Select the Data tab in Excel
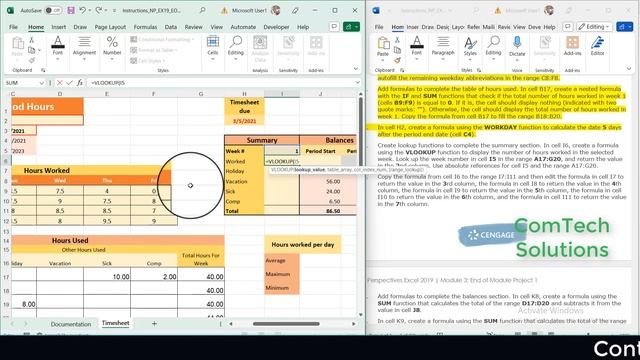Image resolution: width=640 pixels, height=360 pixels. coord(171,27)
